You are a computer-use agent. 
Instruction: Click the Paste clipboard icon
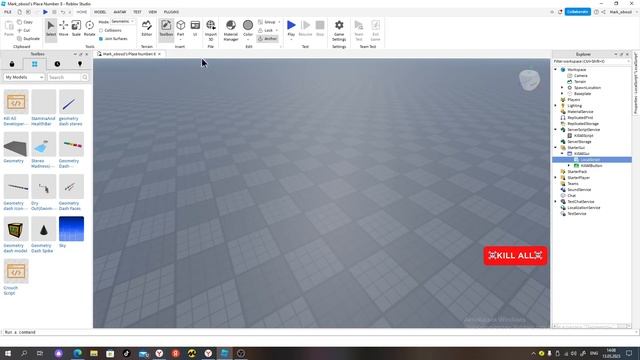pyautogui.click(x=9, y=29)
